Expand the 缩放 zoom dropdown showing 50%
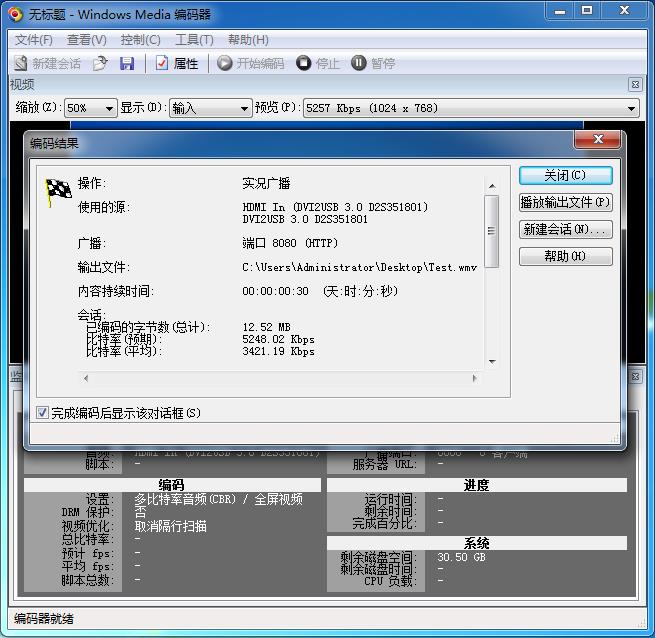The height and width of the screenshot is (638, 655). (x=89, y=108)
